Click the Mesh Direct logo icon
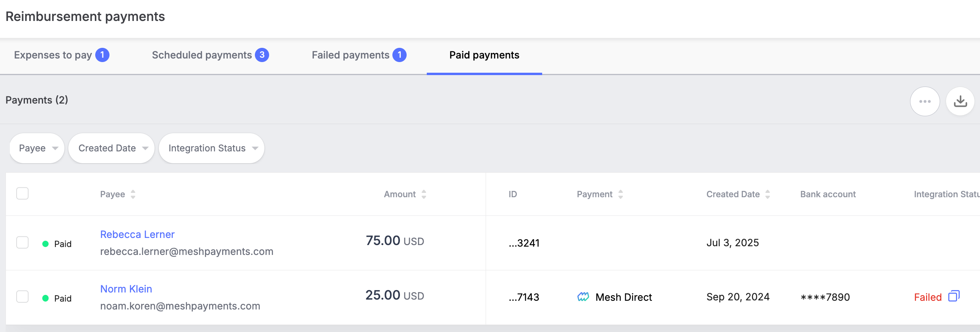 583,297
